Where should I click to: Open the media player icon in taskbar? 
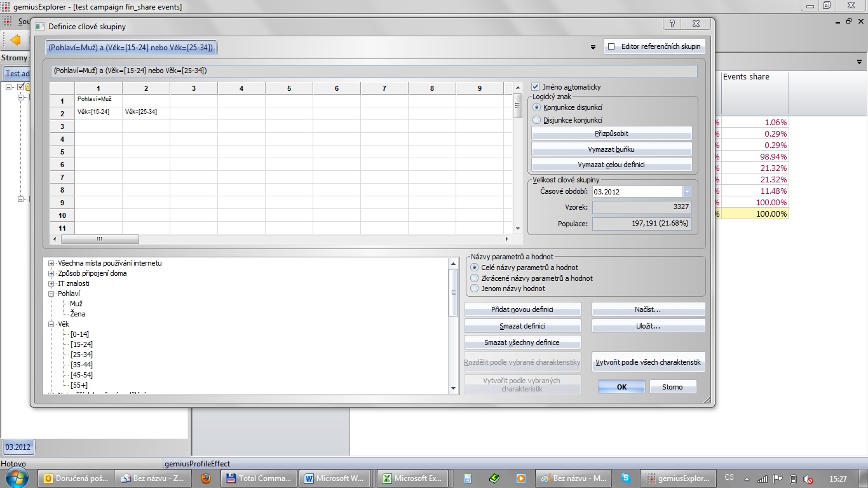tap(520, 478)
